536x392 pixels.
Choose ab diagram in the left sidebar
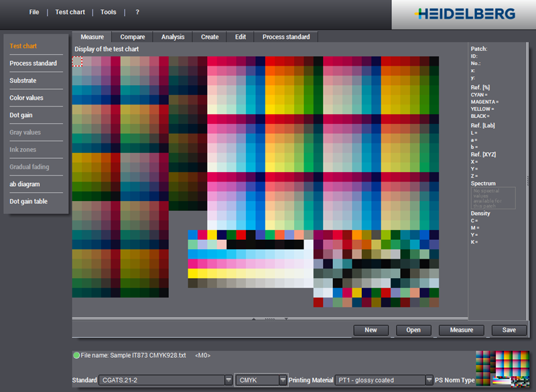[25, 184]
